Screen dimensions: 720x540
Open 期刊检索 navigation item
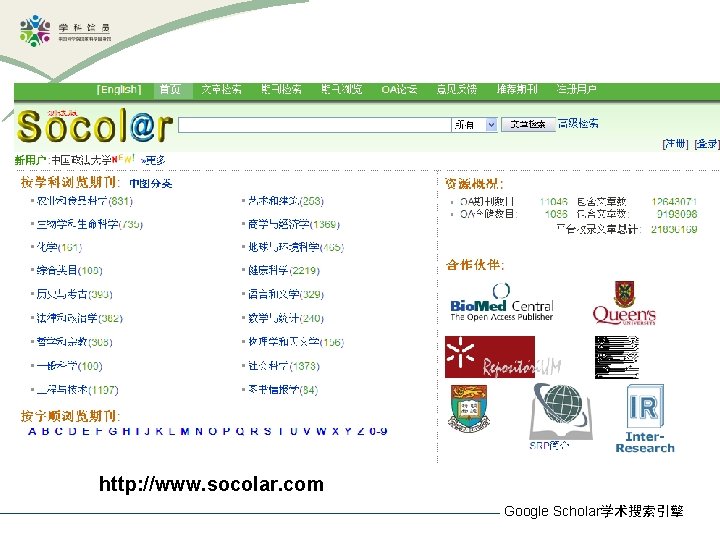pos(281,90)
